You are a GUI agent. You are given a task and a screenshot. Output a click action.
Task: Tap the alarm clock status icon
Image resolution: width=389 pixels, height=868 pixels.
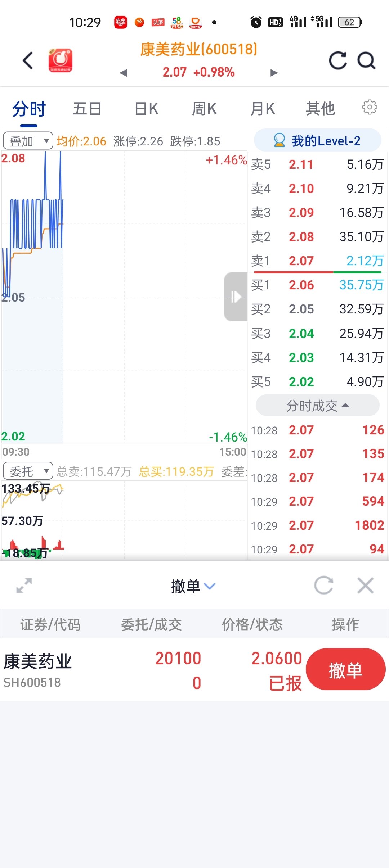coord(256,22)
